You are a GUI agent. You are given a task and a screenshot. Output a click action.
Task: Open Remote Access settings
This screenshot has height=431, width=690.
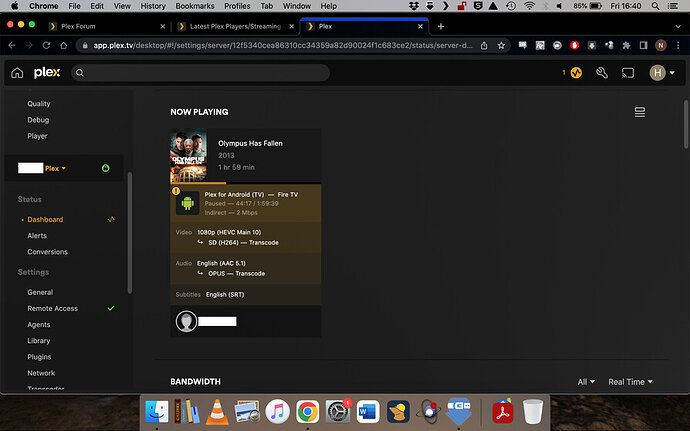click(52, 309)
